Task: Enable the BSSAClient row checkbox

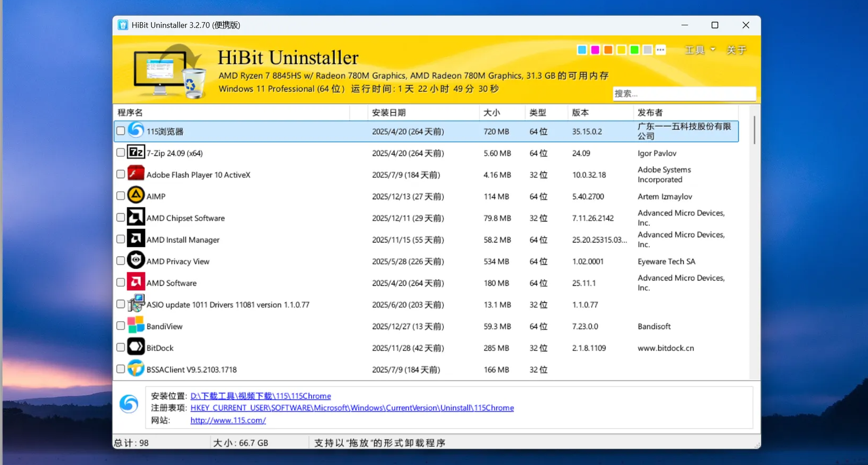Action: 120,369
